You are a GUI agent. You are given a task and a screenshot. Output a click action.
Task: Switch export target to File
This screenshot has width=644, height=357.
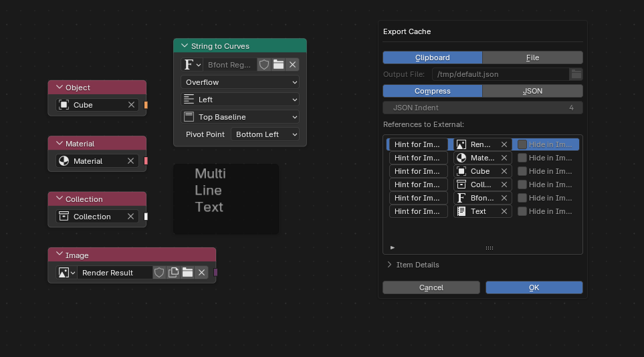(532, 57)
